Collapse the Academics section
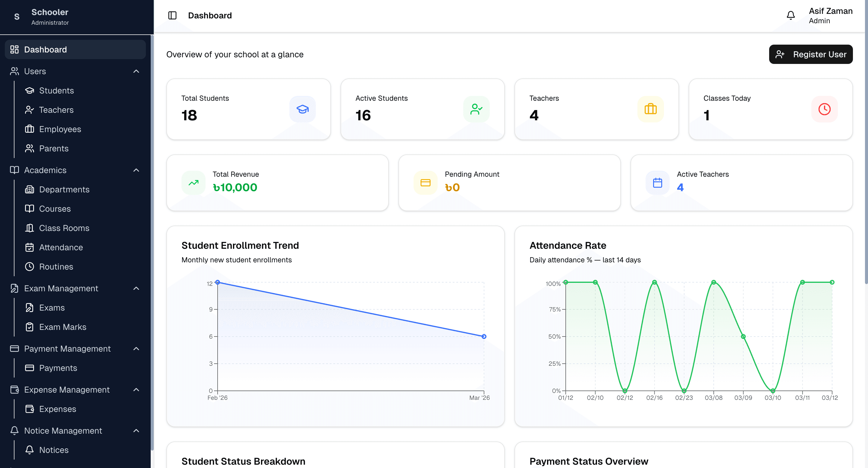The image size is (868, 468). pos(136,170)
